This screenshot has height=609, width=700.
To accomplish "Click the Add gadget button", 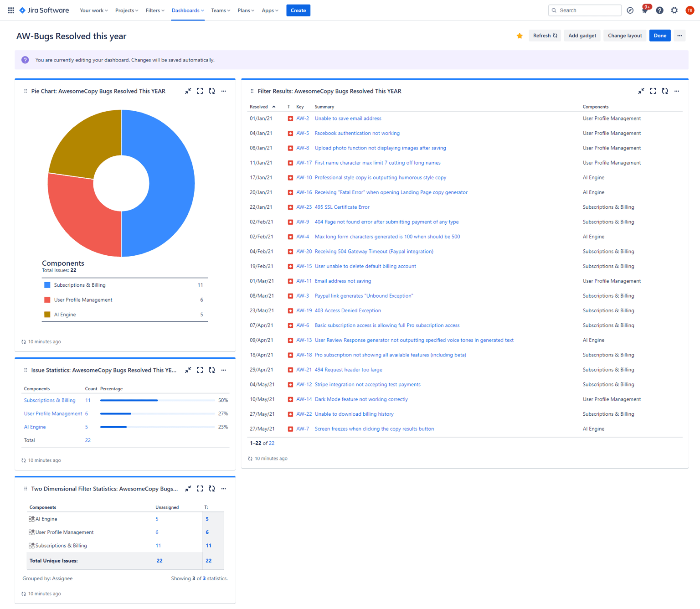I will [x=582, y=36].
